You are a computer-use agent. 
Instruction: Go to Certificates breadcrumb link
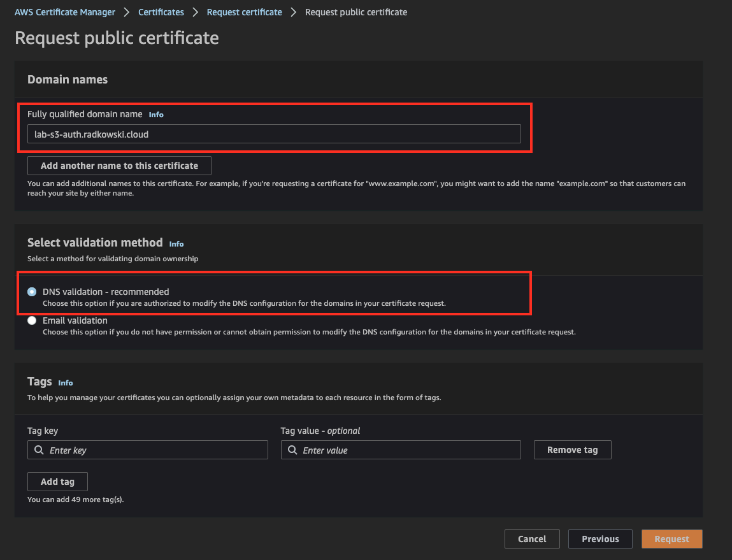click(x=161, y=12)
